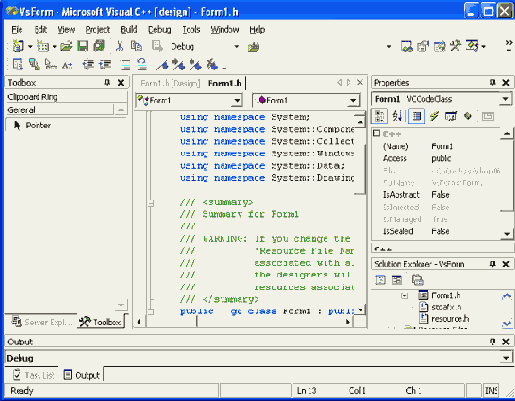Screen dimensions: 515x401
Task: Click the Comment Out Selection icon
Action: 126,64
